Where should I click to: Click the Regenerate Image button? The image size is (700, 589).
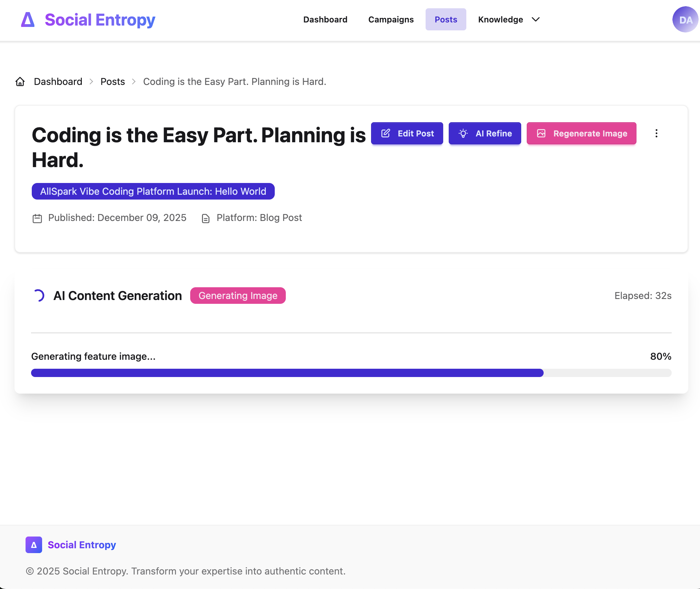pyautogui.click(x=581, y=133)
